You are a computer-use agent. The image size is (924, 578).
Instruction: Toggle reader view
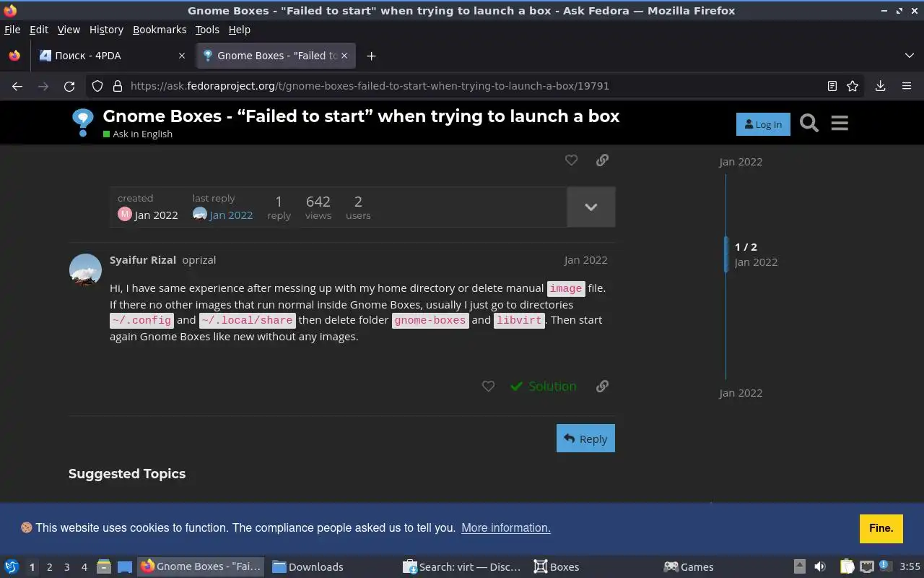832,86
